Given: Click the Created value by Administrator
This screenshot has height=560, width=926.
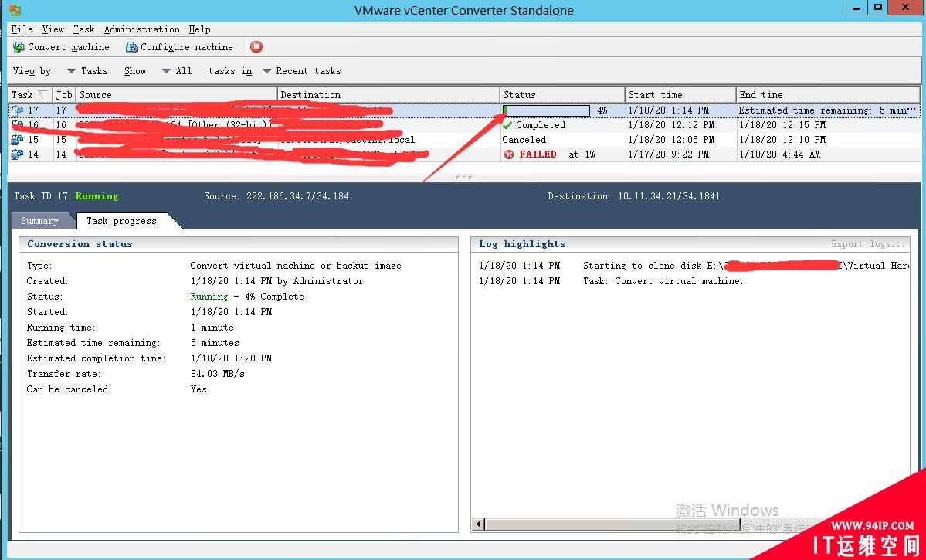Looking at the screenshot, I should 277,281.
